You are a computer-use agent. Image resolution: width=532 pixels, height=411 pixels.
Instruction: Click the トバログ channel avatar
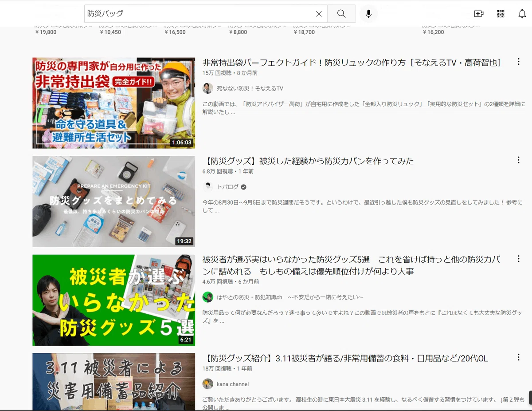[208, 187]
